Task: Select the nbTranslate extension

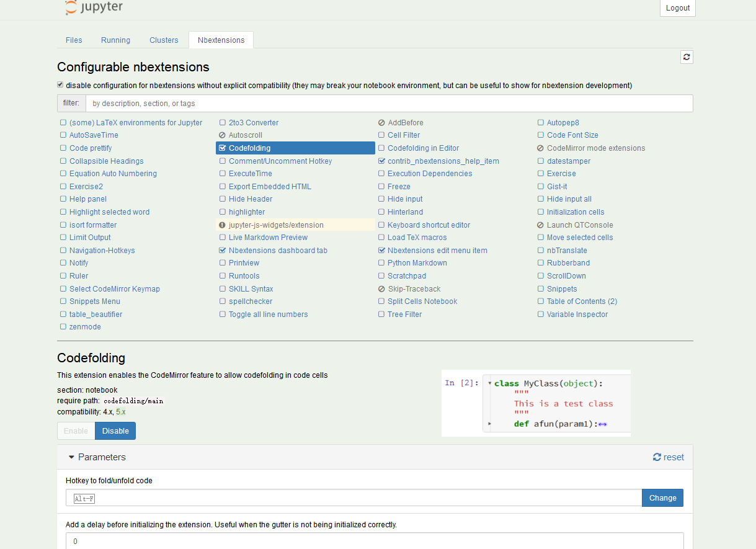Action: pos(567,251)
